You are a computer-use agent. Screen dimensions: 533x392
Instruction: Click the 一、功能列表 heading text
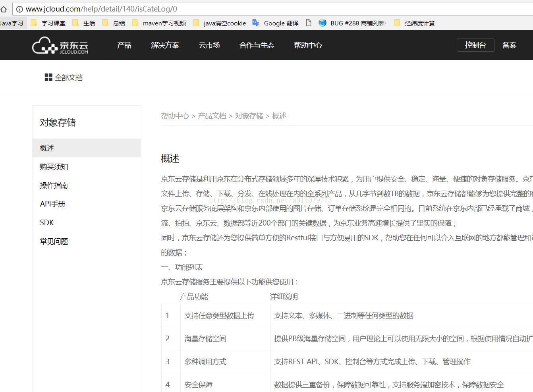click(182, 267)
